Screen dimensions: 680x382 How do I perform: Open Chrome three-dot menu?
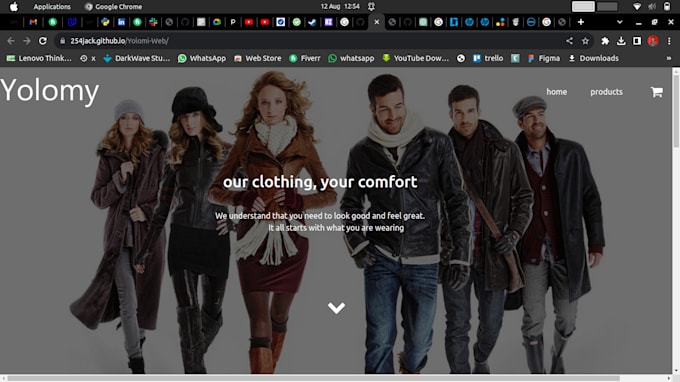pyautogui.click(x=669, y=41)
